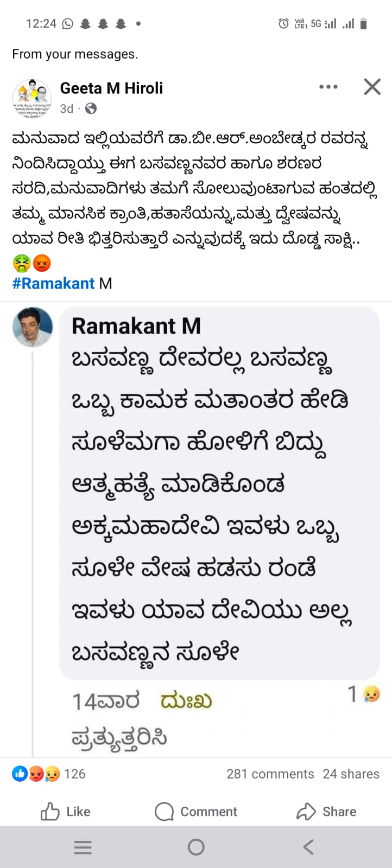Tap the Home circle navigation button
The height and width of the screenshot is (868, 392).
[196, 847]
